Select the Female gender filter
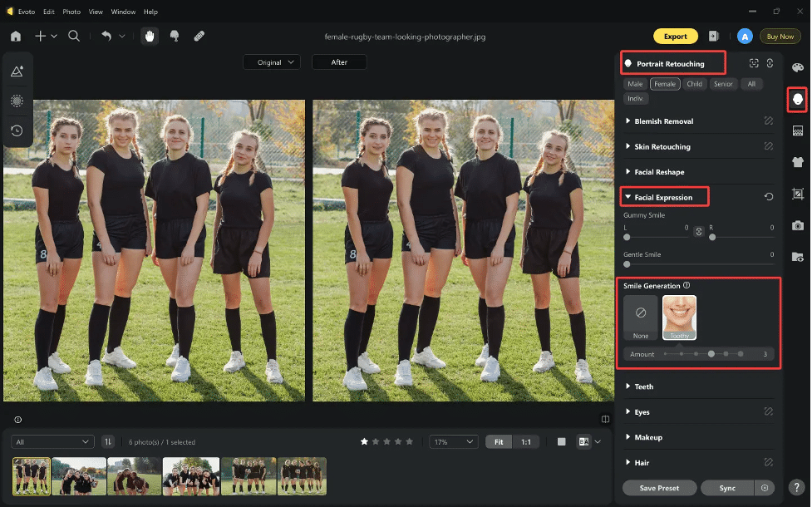Image resolution: width=812 pixels, height=507 pixels. pyautogui.click(x=664, y=84)
